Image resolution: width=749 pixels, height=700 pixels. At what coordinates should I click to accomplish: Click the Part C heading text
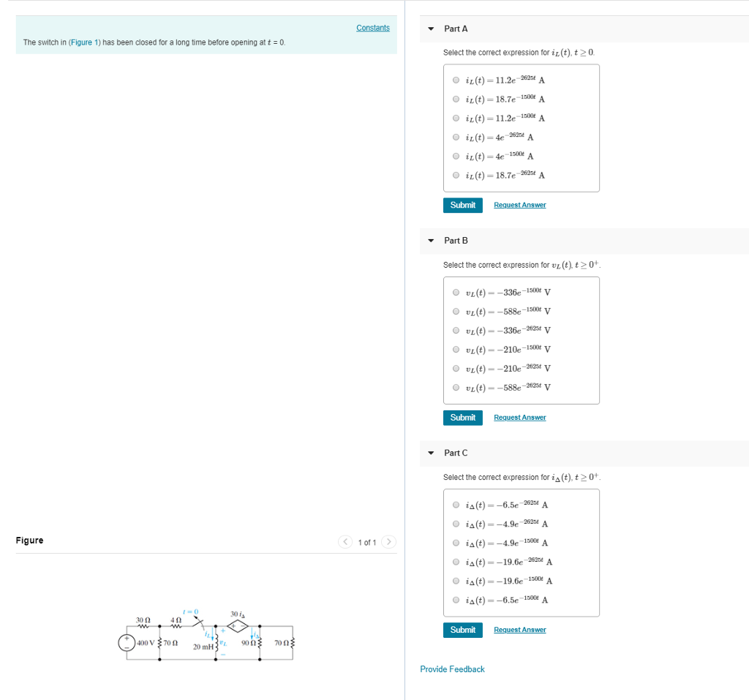point(456,453)
